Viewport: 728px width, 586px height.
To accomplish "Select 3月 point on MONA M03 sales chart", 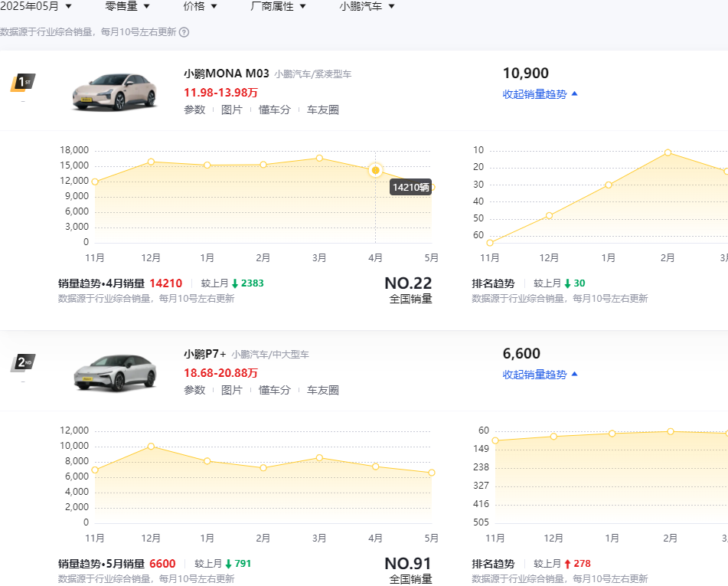I will click(319, 158).
